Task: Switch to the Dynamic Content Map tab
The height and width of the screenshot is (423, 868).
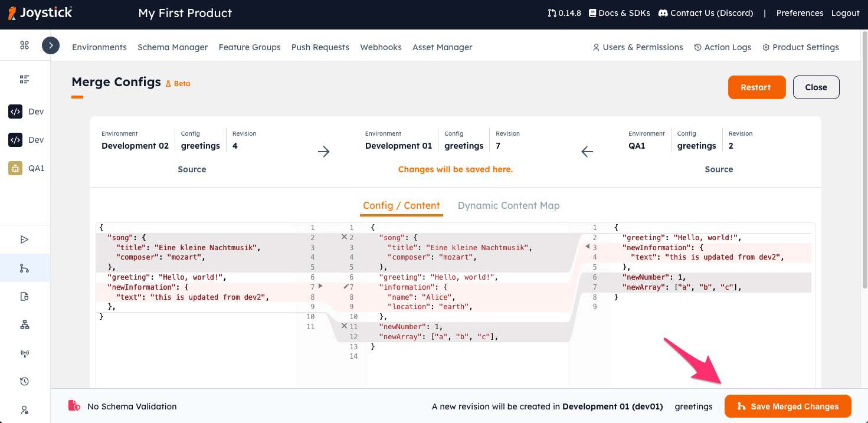Action: (x=508, y=205)
